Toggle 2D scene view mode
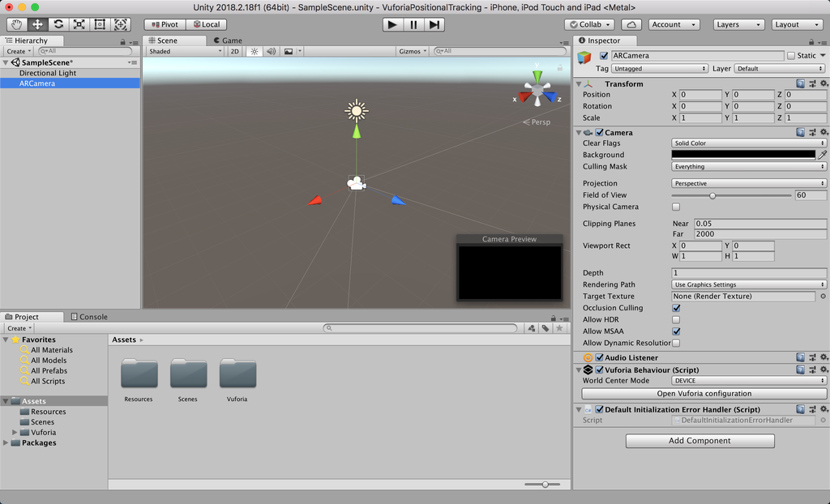 click(x=234, y=51)
